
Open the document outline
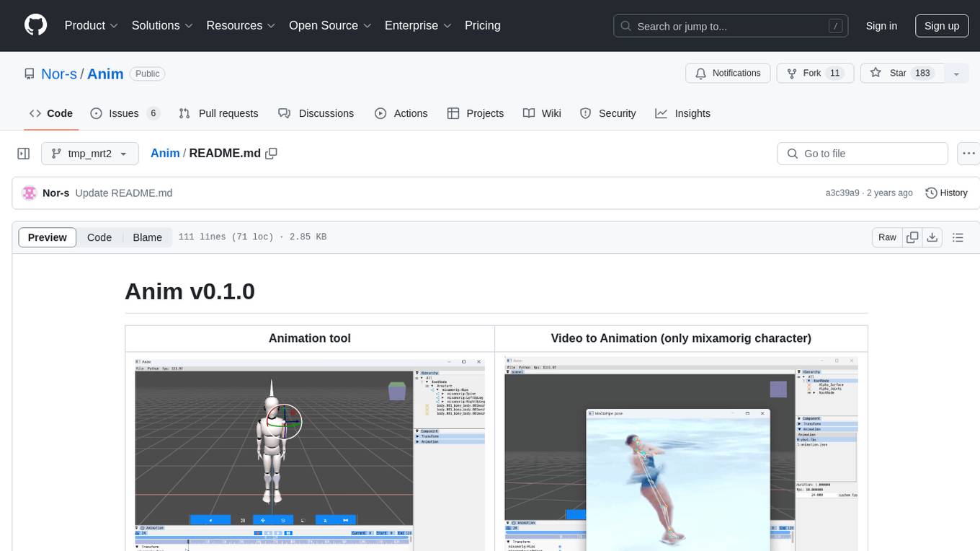pyautogui.click(x=958, y=237)
